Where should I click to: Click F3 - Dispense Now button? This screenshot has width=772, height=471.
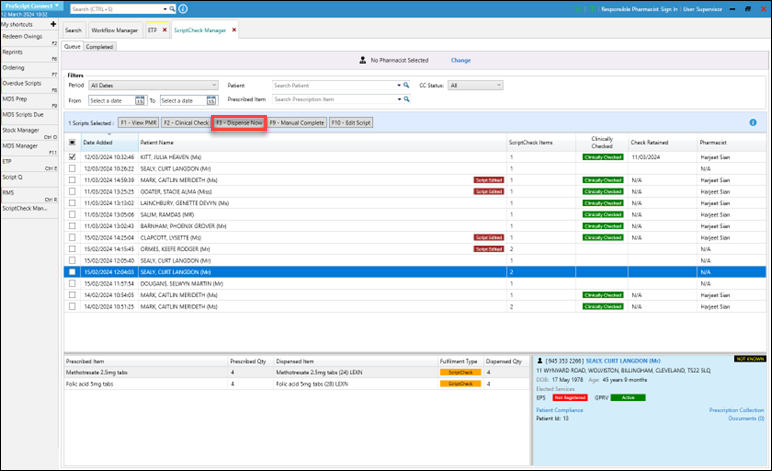(x=239, y=123)
